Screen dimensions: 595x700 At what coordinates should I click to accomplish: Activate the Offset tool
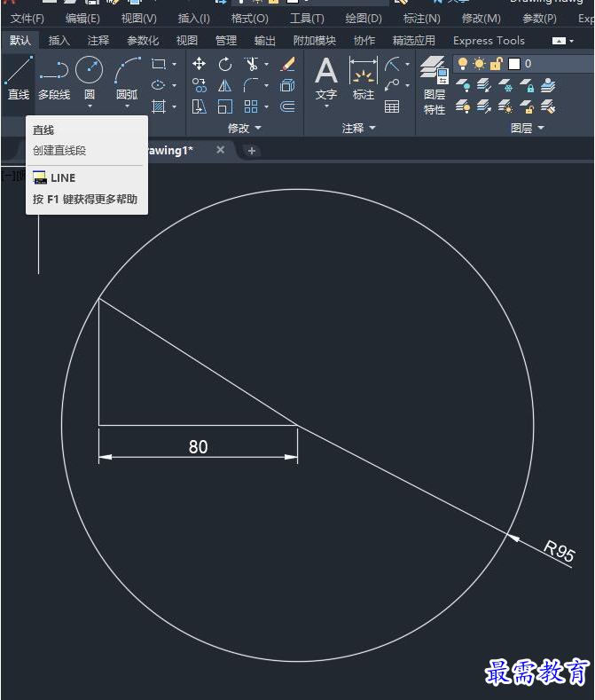(x=287, y=106)
